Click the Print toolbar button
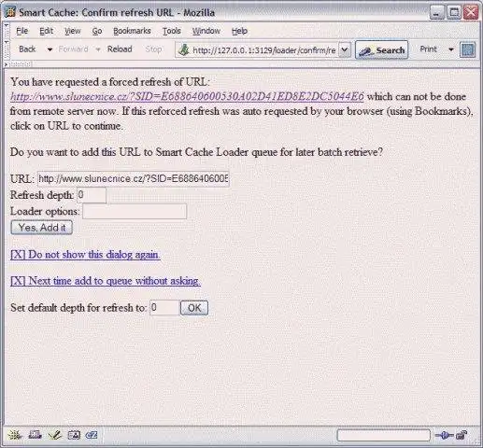 429,49
